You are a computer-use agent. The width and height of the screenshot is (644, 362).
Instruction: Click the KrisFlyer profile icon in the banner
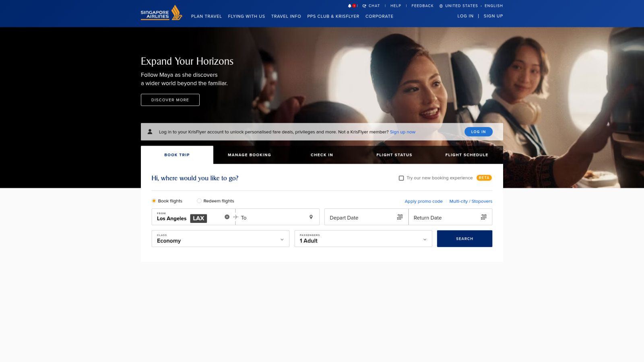point(150,132)
